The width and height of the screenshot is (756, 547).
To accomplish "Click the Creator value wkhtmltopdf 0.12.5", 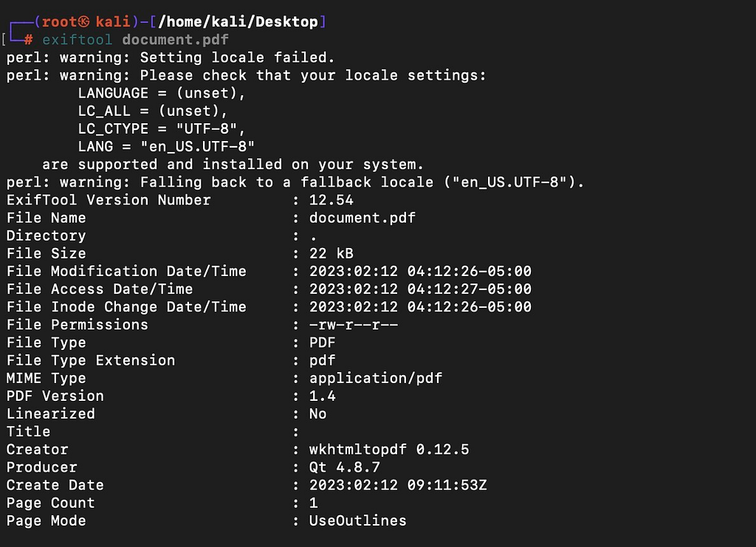I will coord(389,450).
